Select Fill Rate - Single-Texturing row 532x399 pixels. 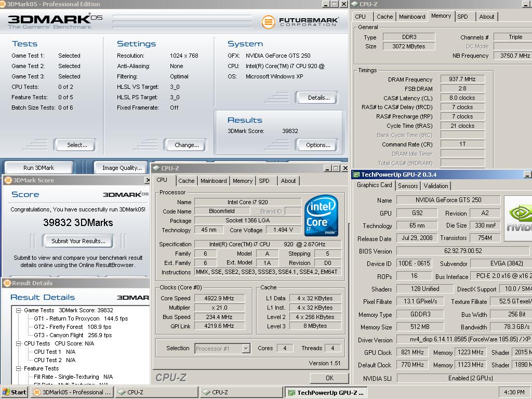[x=73, y=377]
